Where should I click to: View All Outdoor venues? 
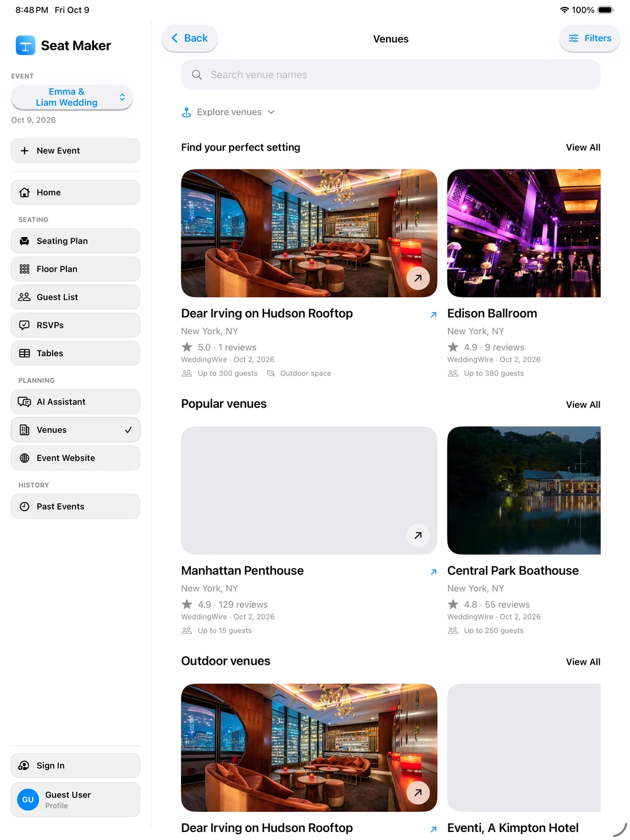click(583, 662)
